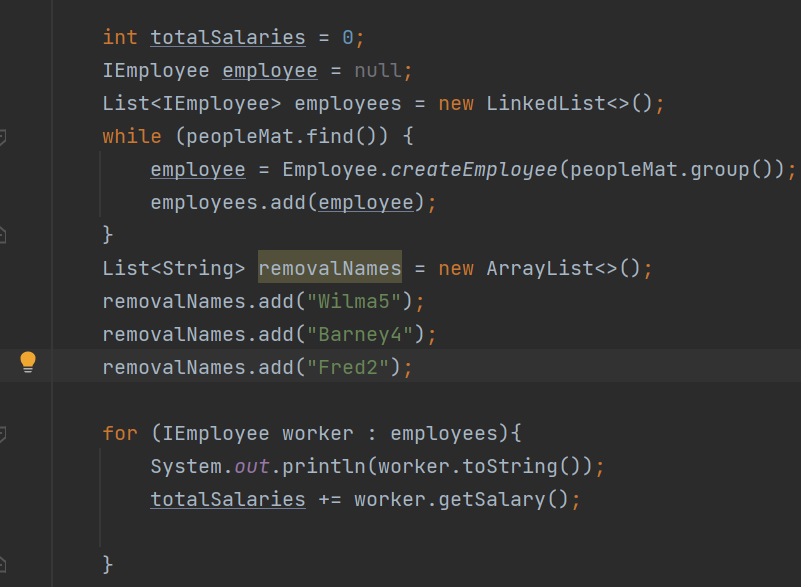Click the worker loop variable
Viewport: 801px width, 587px height.
pos(318,433)
